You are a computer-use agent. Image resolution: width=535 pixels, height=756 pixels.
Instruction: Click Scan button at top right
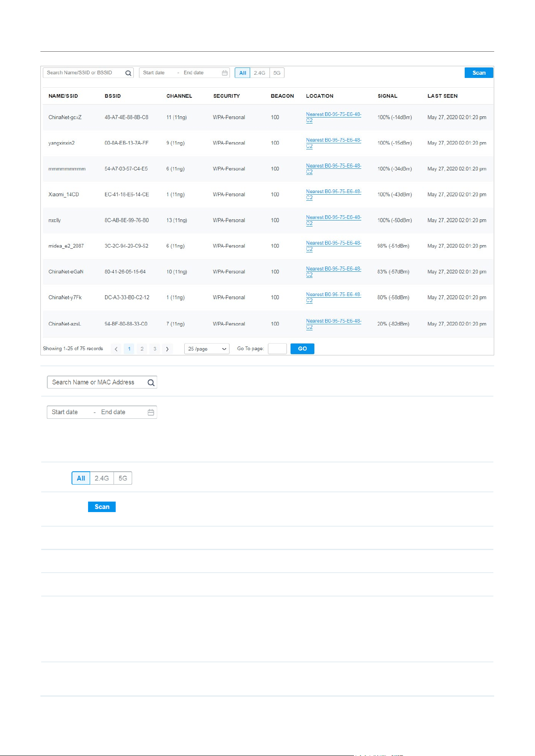[479, 73]
